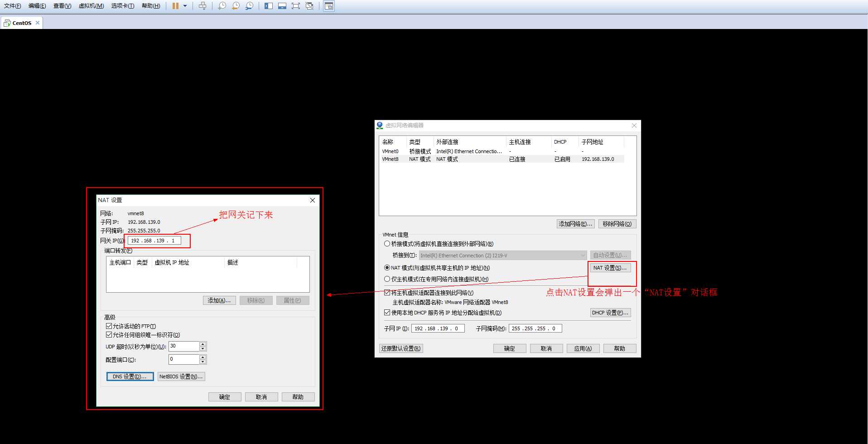Click the take snapshot clock icon

(x=222, y=6)
